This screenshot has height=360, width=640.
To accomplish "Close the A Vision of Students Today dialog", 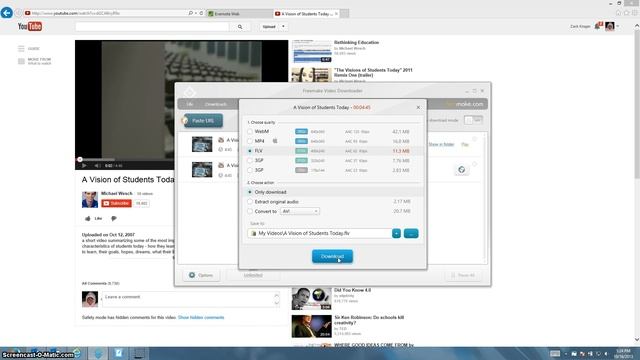I will coord(418,107).
